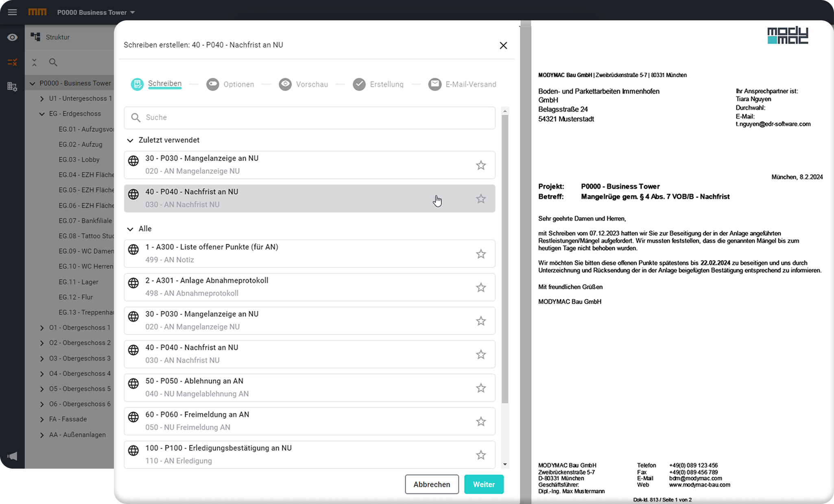The image size is (834, 504).
Task: Click the Weiter button
Action: click(484, 484)
